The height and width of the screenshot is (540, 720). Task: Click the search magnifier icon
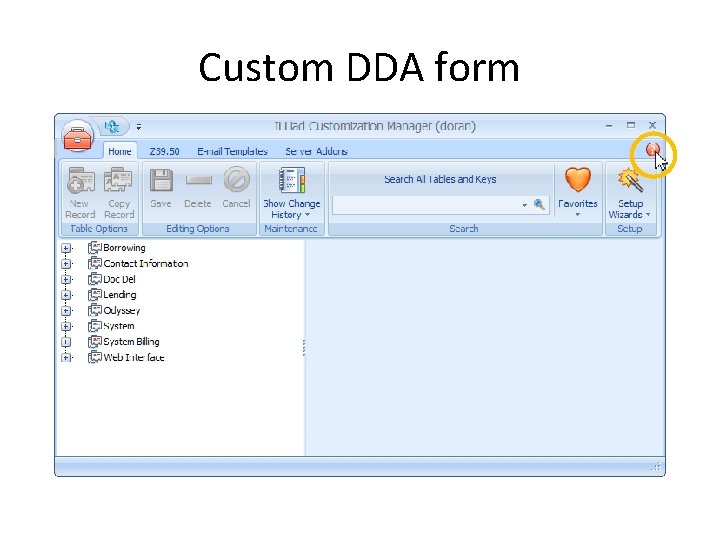click(x=539, y=204)
